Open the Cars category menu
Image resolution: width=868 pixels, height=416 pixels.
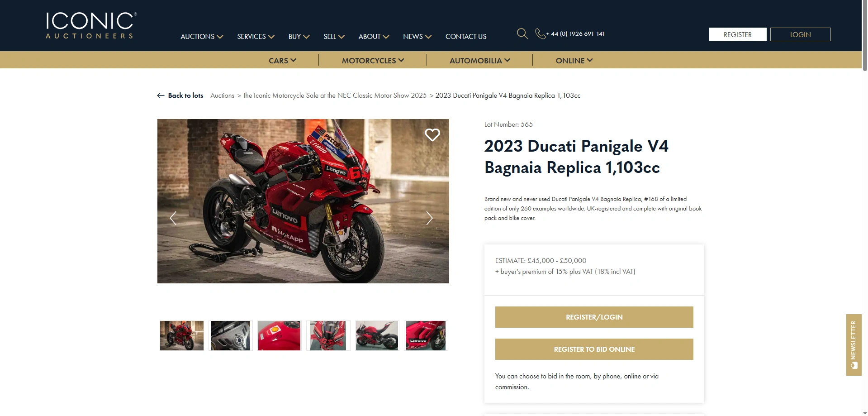pos(282,60)
